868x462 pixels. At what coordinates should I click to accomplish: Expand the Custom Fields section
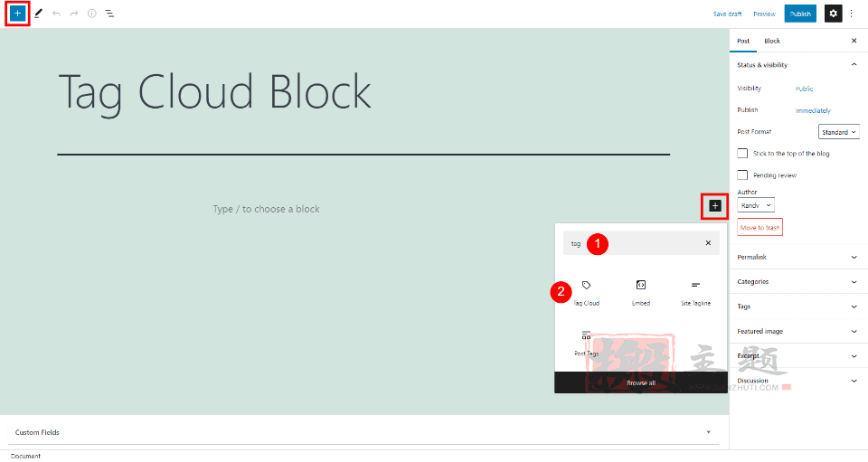click(x=363, y=432)
